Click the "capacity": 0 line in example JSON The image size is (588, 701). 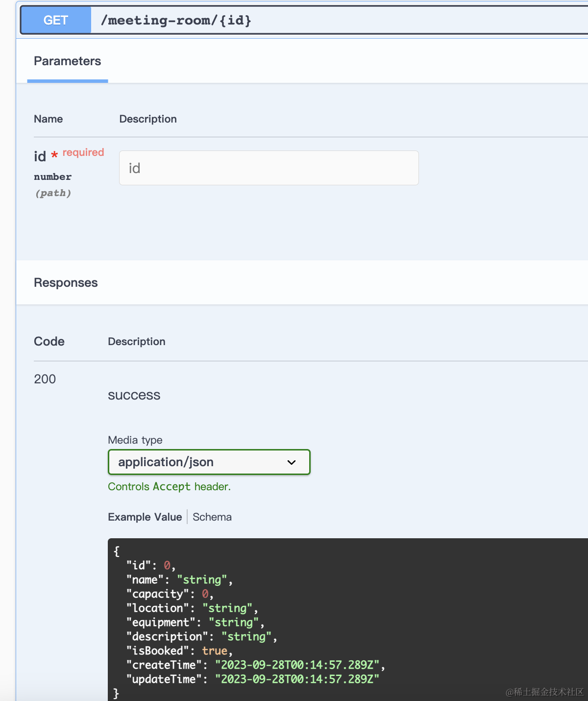[170, 594]
